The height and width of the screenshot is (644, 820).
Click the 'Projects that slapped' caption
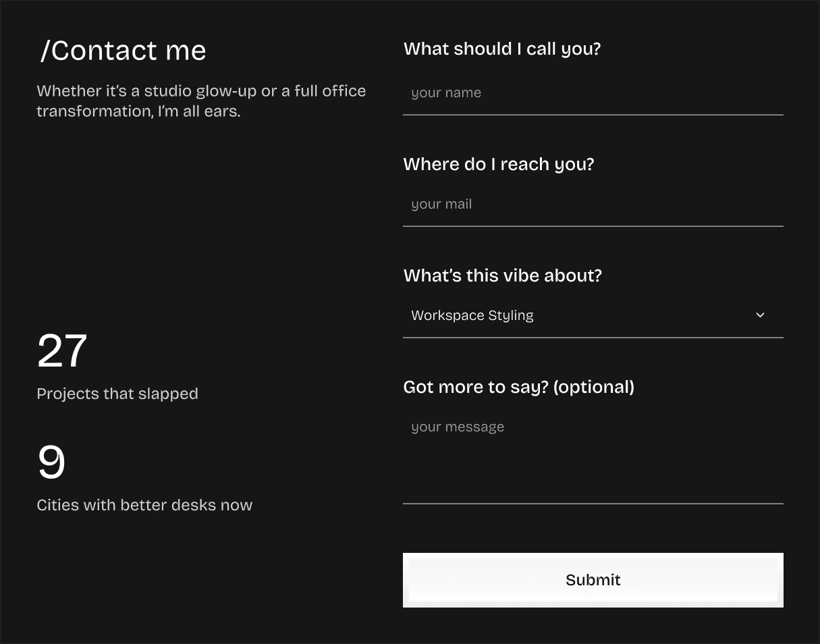[117, 394]
